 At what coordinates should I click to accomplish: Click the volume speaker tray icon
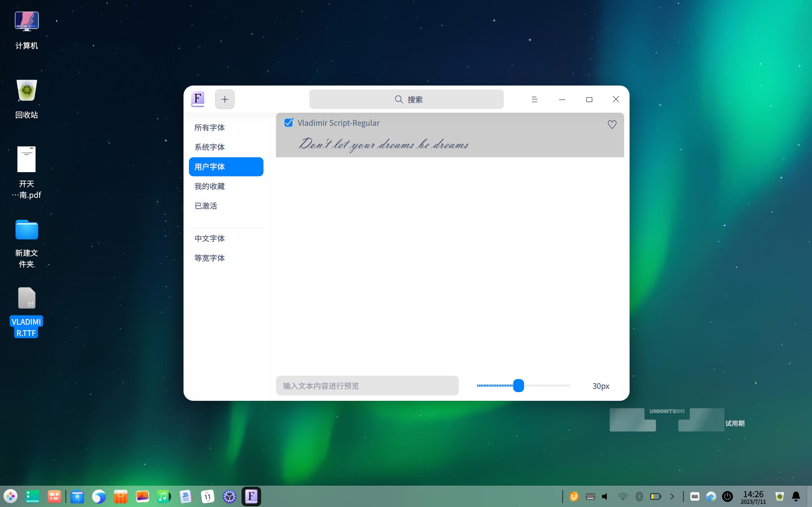tap(605, 496)
